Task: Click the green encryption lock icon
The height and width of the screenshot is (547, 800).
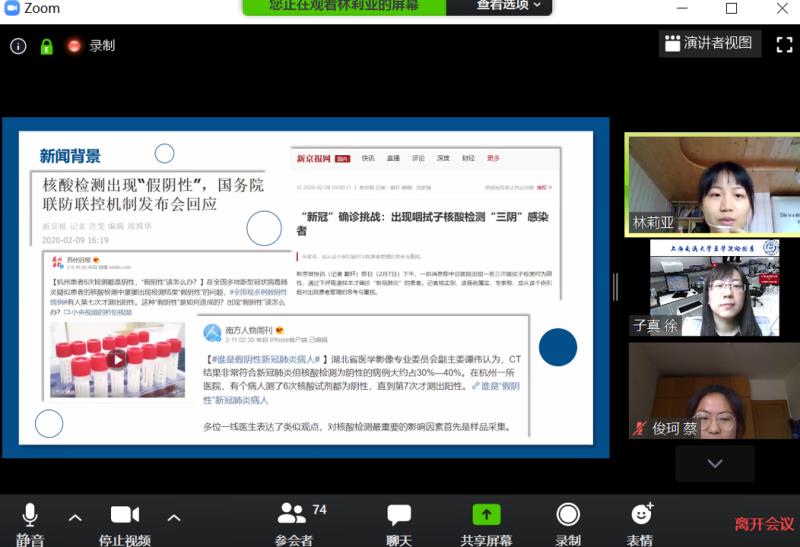Action: (x=46, y=46)
